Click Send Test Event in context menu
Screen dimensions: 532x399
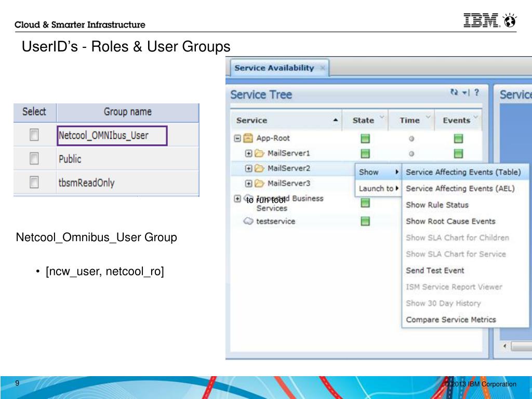click(435, 271)
